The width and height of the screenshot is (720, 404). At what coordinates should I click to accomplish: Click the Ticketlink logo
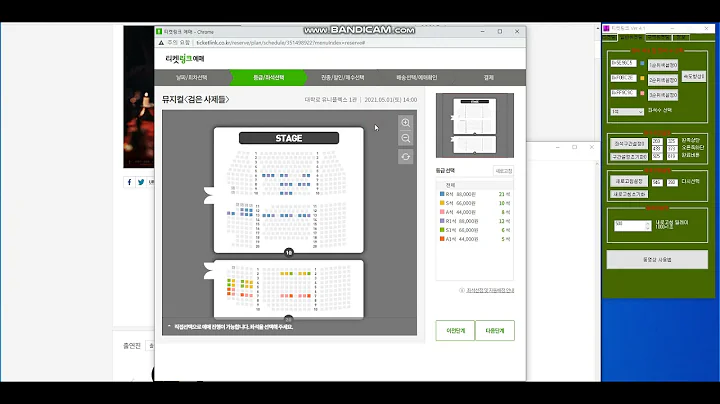point(185,59)
